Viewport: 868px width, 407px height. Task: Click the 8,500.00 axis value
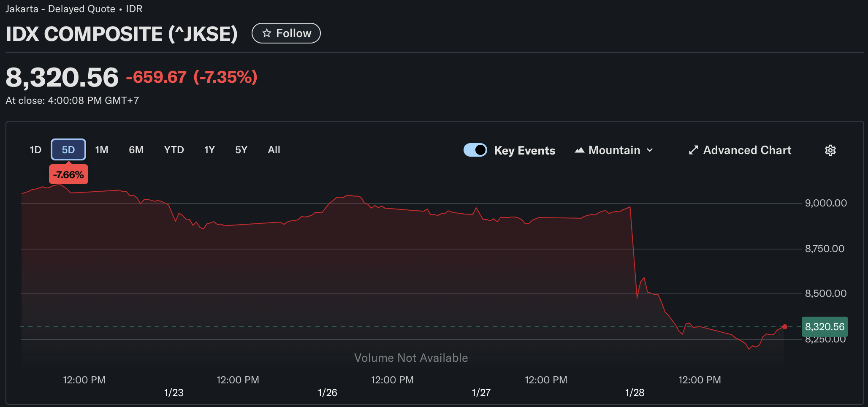pyautogui.click(x=826, y=293)
